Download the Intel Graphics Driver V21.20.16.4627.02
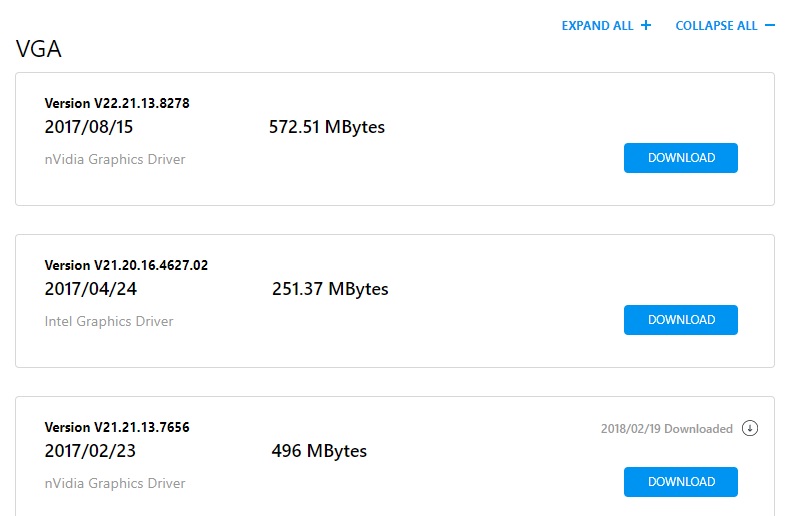This screenshot has width=803, height=516. coord(681,320)
